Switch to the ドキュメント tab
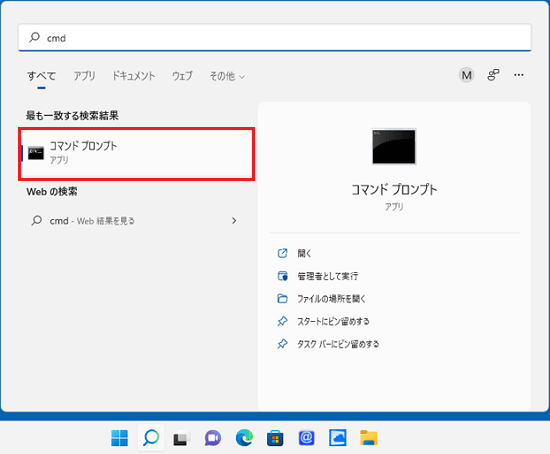 [x=133, y=76]
